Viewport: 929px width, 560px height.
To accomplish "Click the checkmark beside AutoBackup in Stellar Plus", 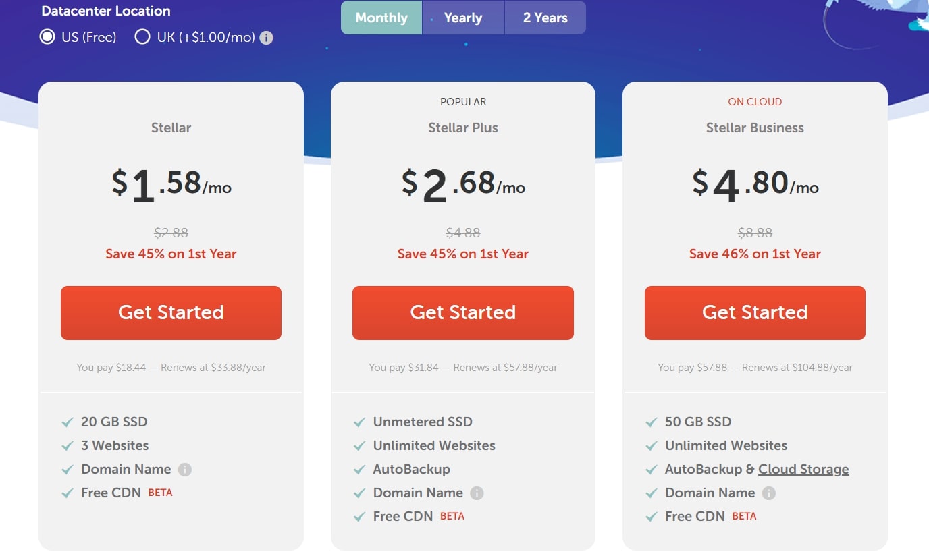I will [359, 470].
